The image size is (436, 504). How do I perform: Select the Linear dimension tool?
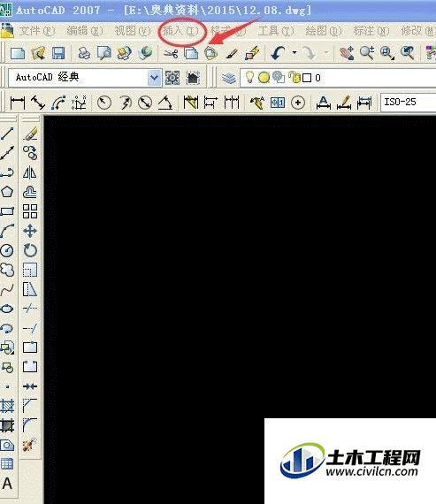[x=18, y=103]
